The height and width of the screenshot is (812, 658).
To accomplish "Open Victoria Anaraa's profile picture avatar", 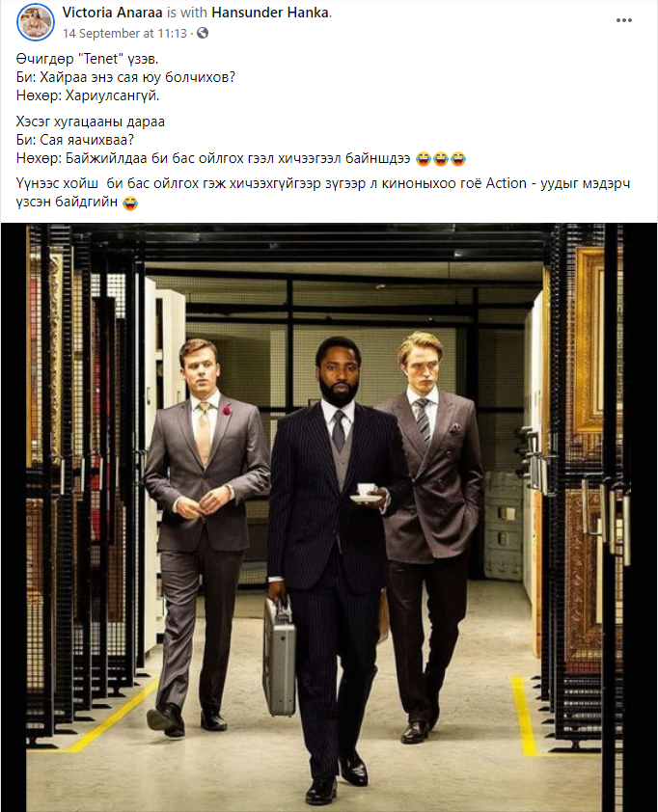I will [x=36, y=22].
